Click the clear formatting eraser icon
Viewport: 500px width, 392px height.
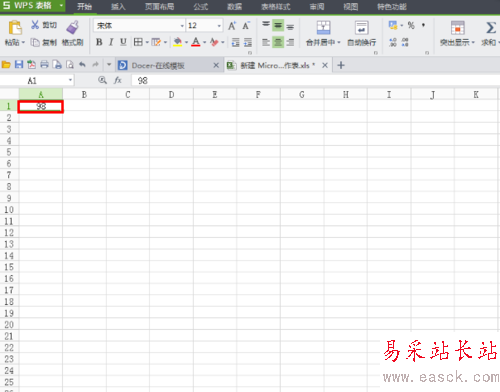(x=214, y=42)
